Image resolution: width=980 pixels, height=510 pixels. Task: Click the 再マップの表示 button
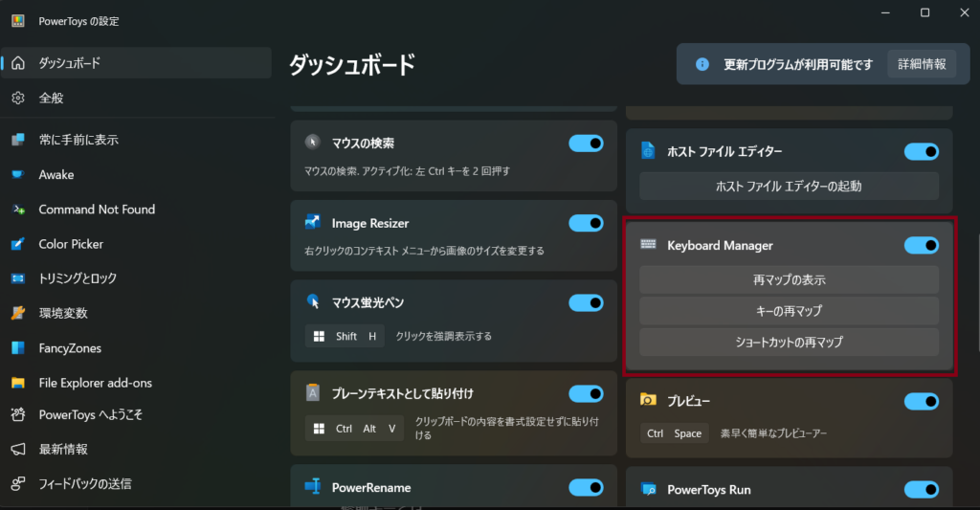click(x=789, y=280)
